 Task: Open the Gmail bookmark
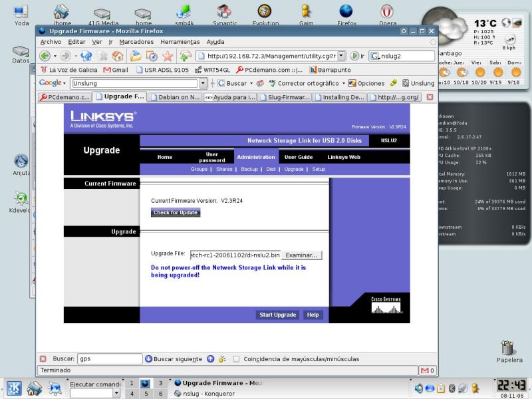click(116, 70)
